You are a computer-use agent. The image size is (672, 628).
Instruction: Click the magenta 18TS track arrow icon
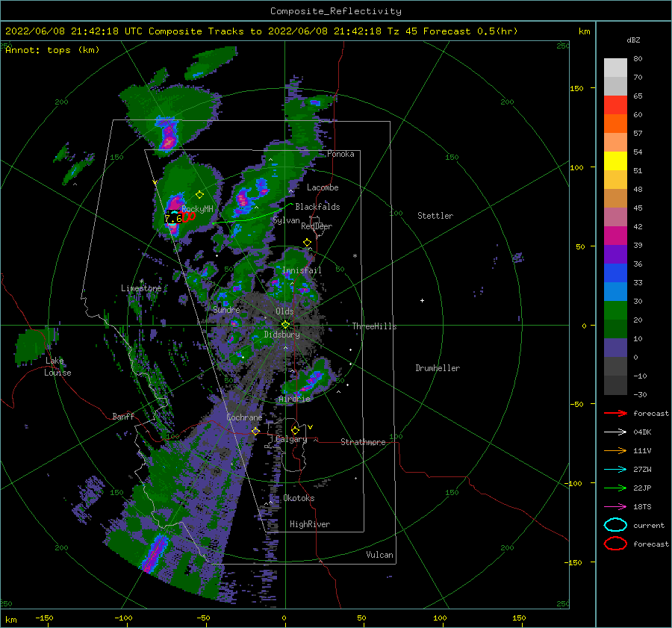615,507
